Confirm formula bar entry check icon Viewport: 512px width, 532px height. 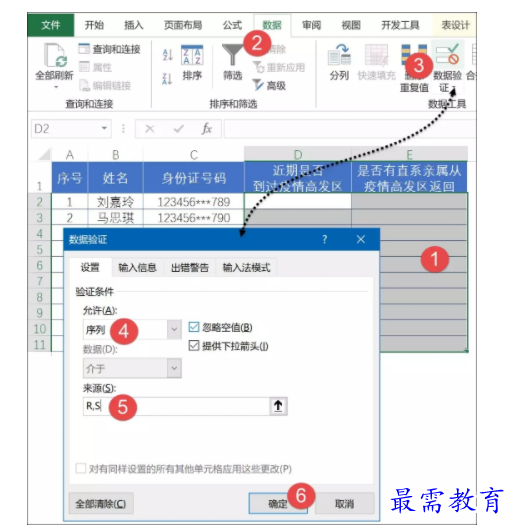click(178, 129)
